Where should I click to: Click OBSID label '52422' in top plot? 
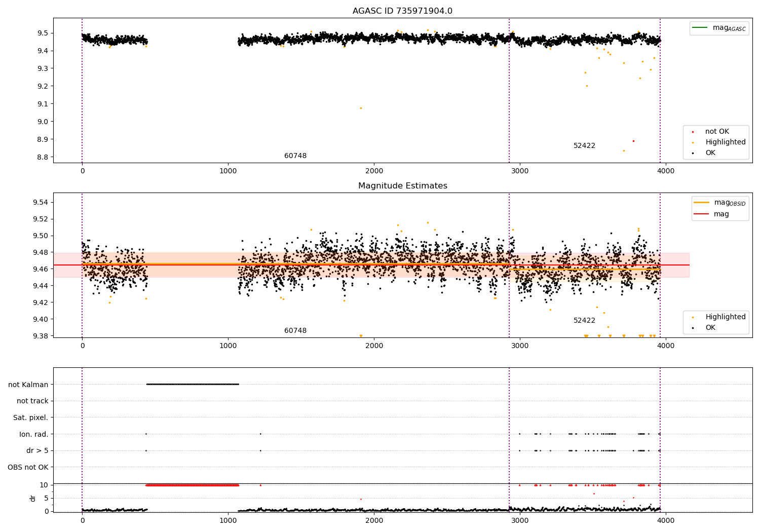pyautogui.click(x=584, y=146)
